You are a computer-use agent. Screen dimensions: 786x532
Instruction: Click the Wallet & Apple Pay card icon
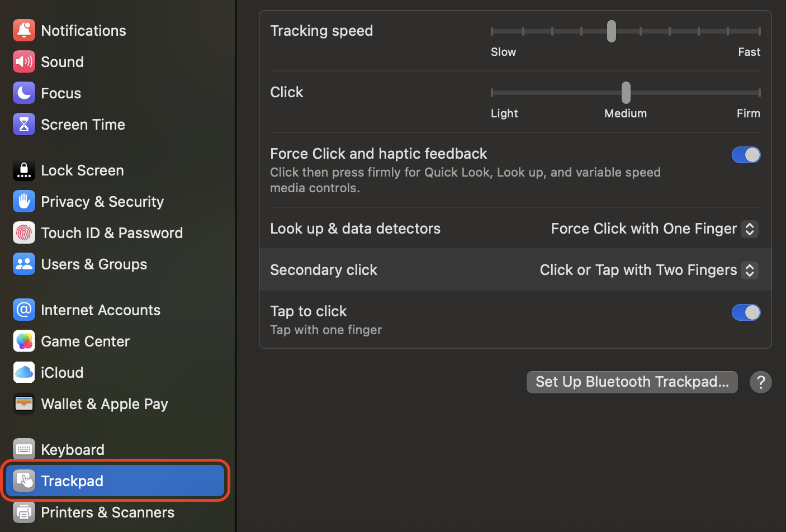pos(24,403)
